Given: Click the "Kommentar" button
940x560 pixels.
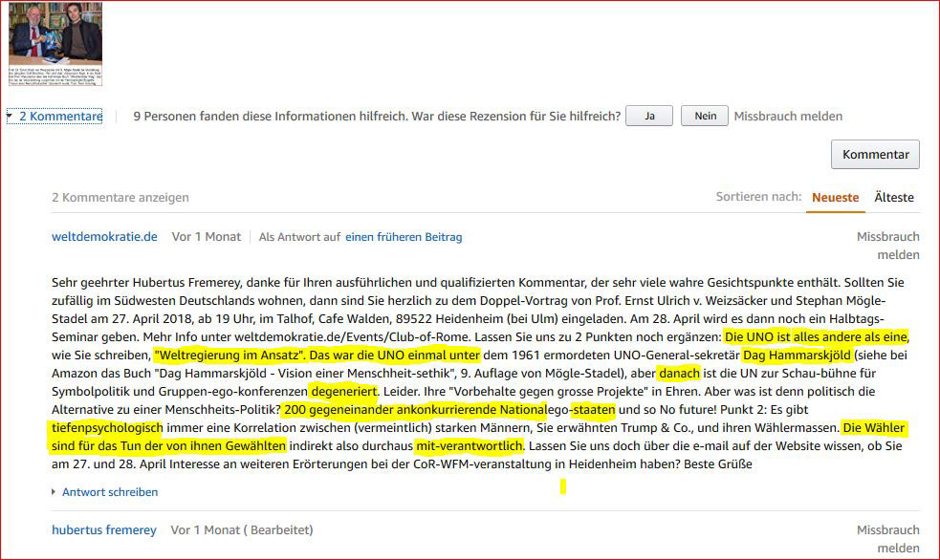Looking at the screenshot, I should click(x=875, y=154).
